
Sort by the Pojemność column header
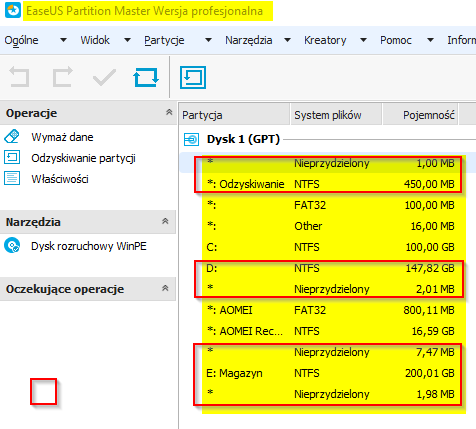point(421,115)
